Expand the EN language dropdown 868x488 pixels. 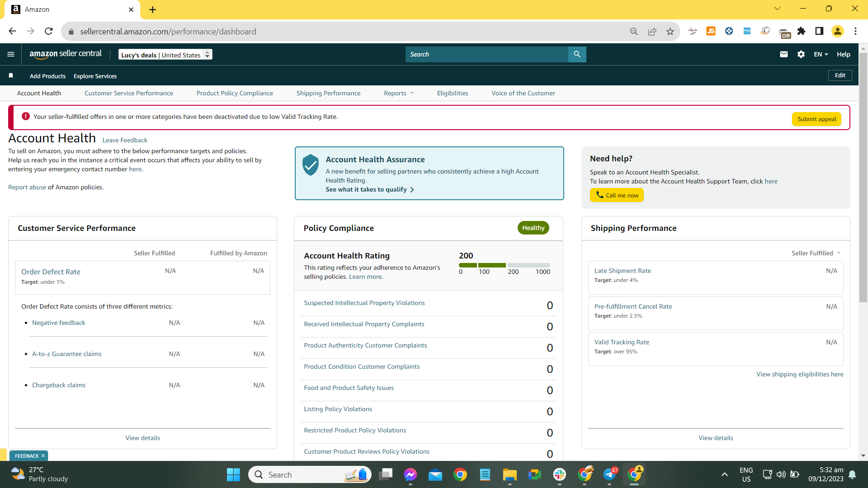pyautogui.click(x=821, y=54)
